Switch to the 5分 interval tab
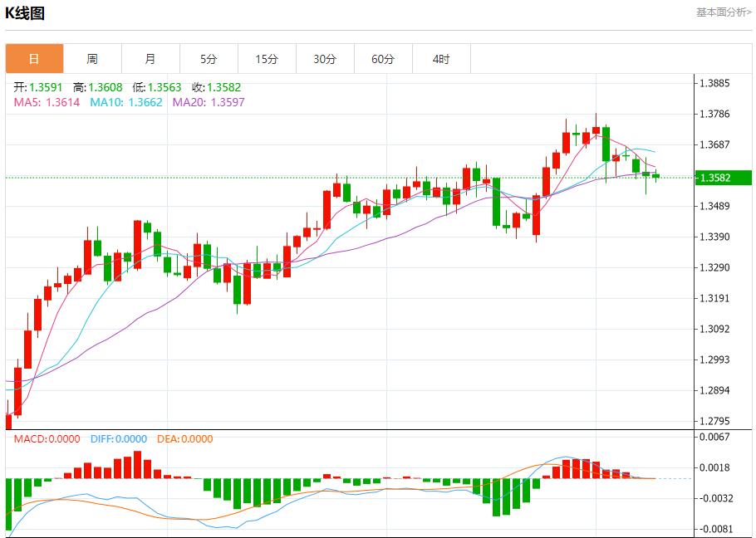 coord(209,59)
